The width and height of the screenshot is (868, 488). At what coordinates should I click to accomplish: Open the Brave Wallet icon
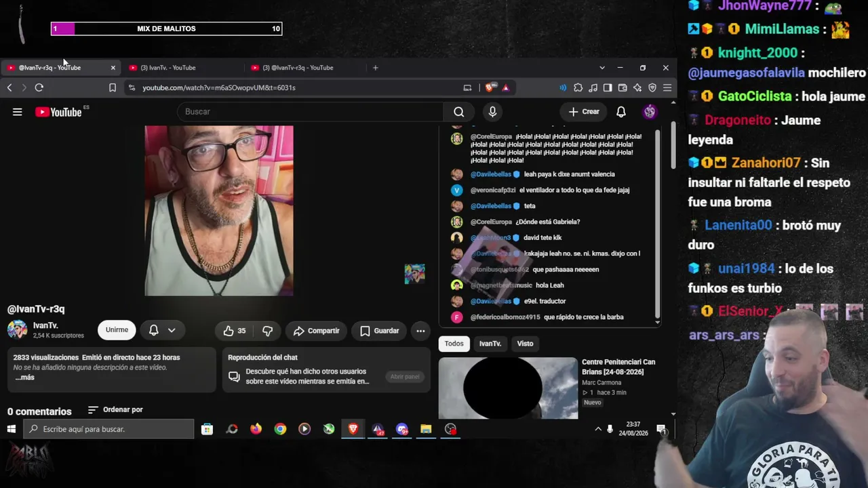[623, 87]
